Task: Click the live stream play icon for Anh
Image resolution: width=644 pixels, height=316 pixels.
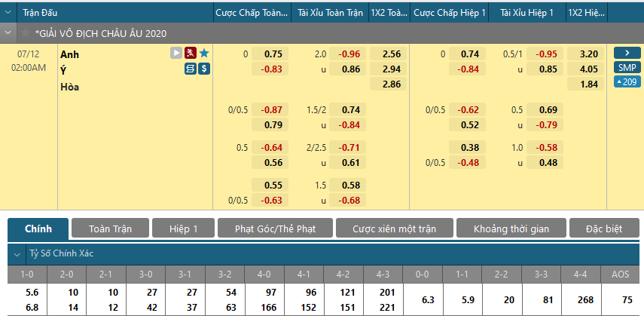Action: [x=176, y=54]
